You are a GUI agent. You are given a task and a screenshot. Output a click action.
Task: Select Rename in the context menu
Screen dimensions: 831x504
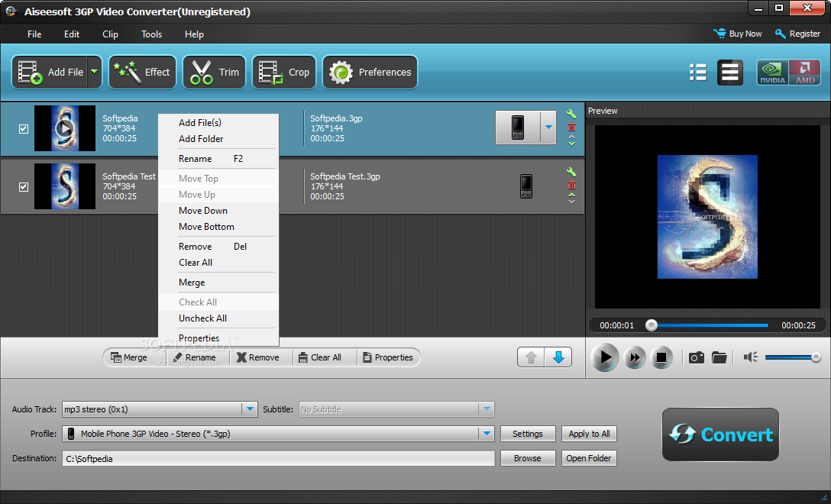coord(218,159)
